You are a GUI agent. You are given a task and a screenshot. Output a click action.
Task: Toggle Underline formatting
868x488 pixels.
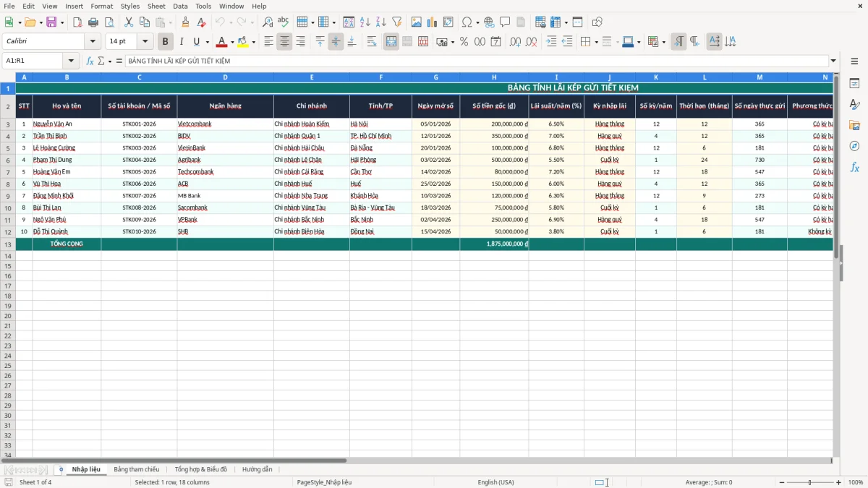pyautogui.click(x=196, y=42)
